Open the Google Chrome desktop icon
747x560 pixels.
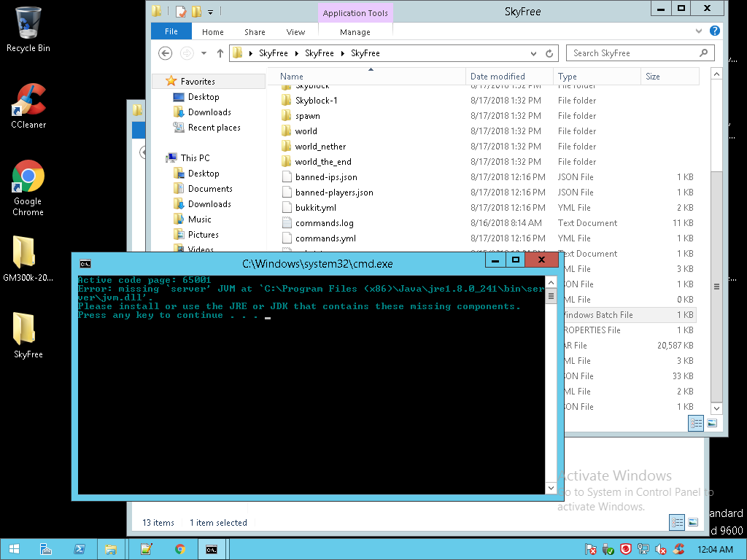[28, 177]
